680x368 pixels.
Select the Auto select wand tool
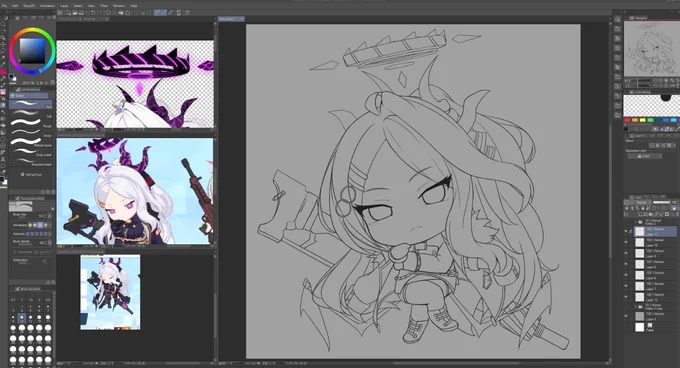[3, 57]
